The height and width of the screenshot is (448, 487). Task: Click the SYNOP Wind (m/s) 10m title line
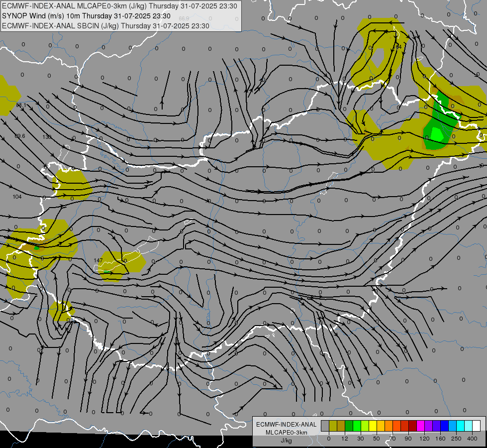pos(86,16)
